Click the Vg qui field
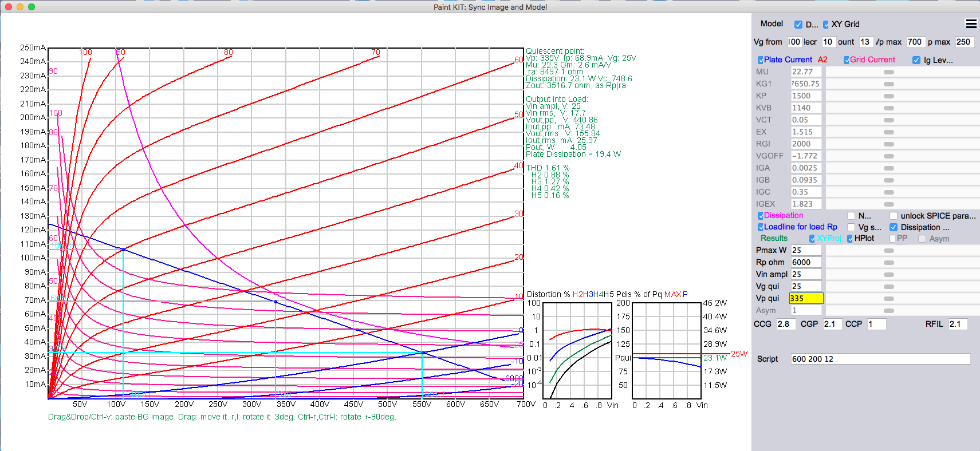980x451 pixels. [806, 286]
